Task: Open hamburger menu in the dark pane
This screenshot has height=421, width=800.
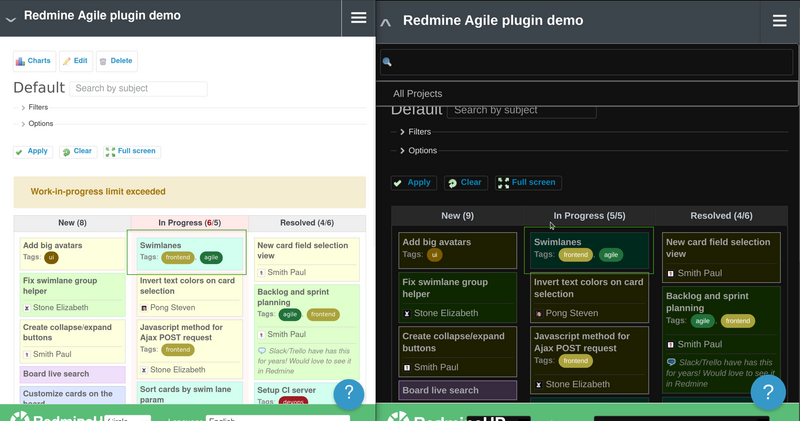Action: click(x=780, y=20)
